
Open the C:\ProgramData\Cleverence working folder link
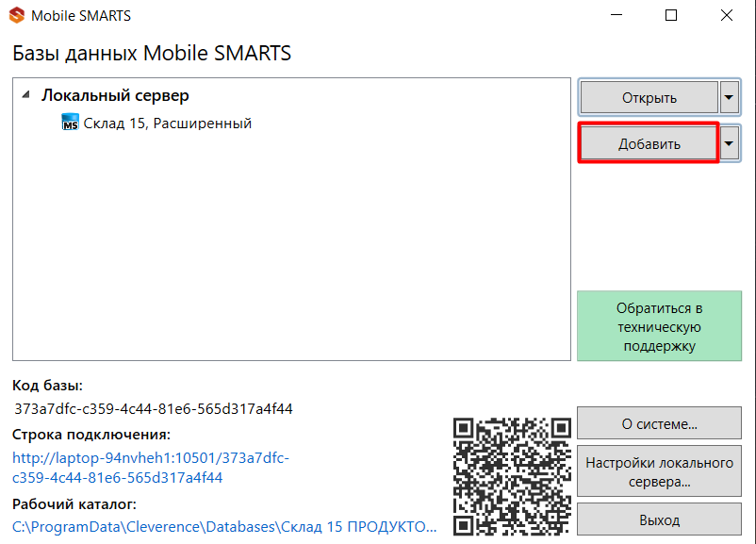click(224, 527)
